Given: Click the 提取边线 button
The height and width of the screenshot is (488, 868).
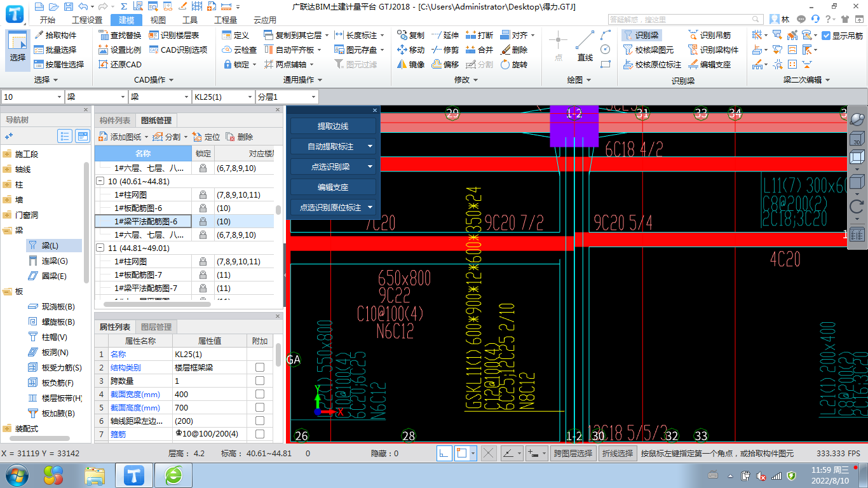Looking at the screenshot, I should coord(333,126).
